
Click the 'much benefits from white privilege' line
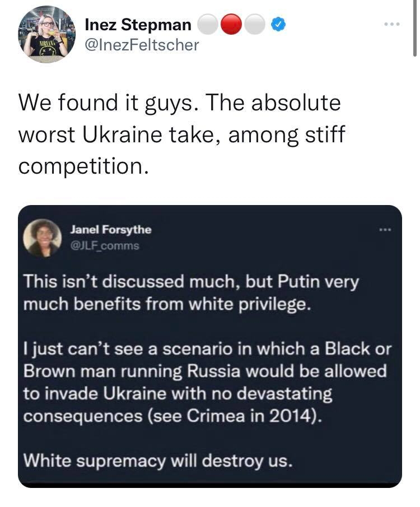(166, 305)
